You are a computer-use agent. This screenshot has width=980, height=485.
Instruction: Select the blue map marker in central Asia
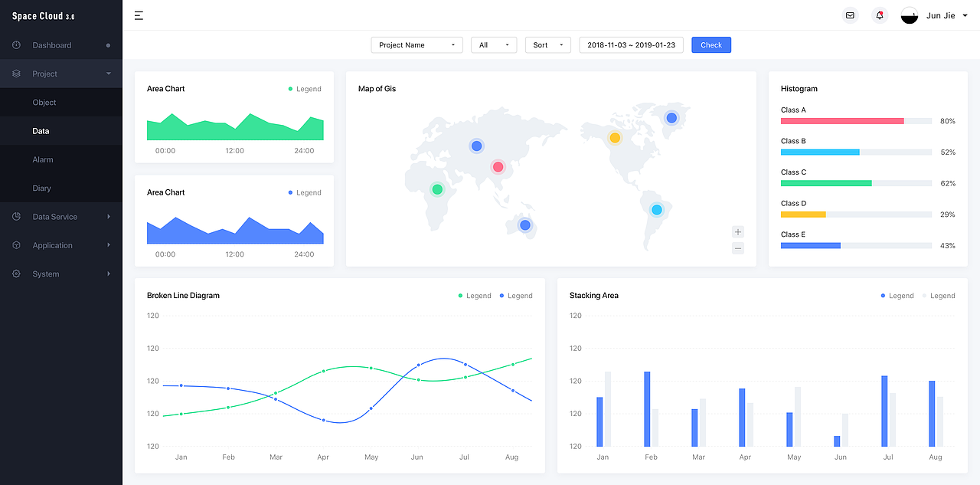pos(476,146)
